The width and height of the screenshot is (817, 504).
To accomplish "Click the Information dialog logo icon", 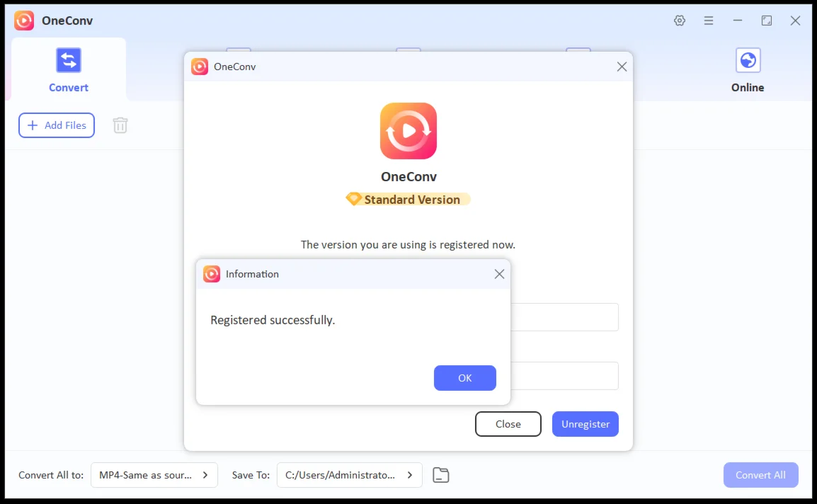I will pyautogui.click(x=212, y=274).
